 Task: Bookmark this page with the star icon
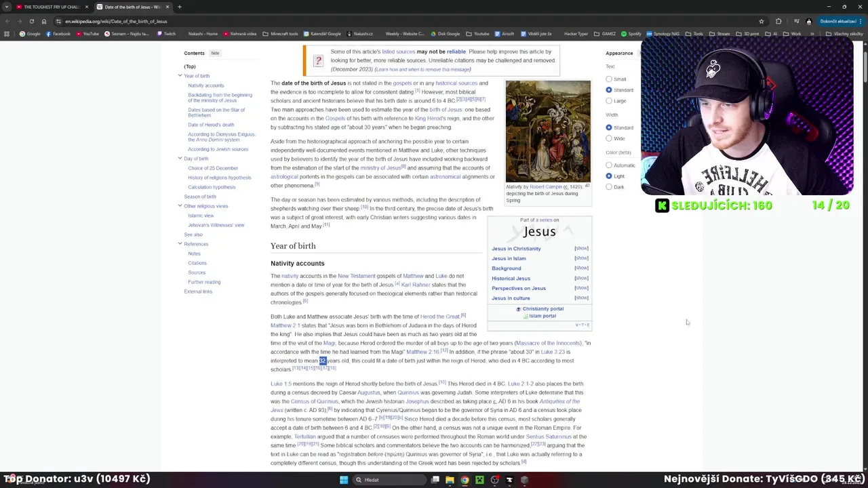(x=762, y=21)
